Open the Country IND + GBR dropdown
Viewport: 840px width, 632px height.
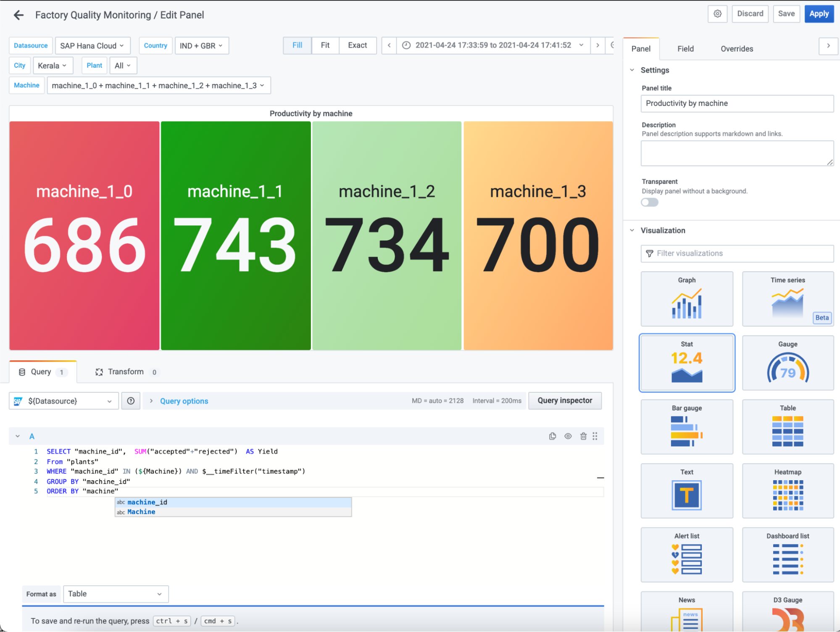click(x=201, y=46)
